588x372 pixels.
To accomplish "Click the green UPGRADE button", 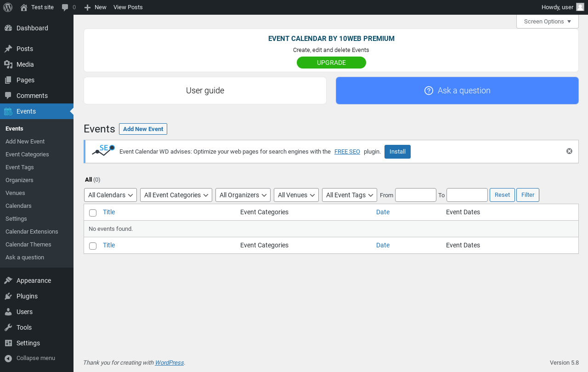I will click(331, 63).
